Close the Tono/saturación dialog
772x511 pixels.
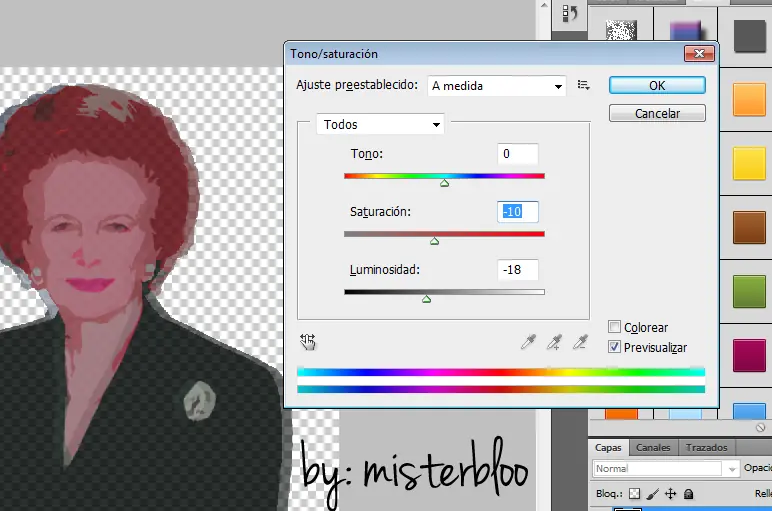pyautogui.click(x=699, y=54)
